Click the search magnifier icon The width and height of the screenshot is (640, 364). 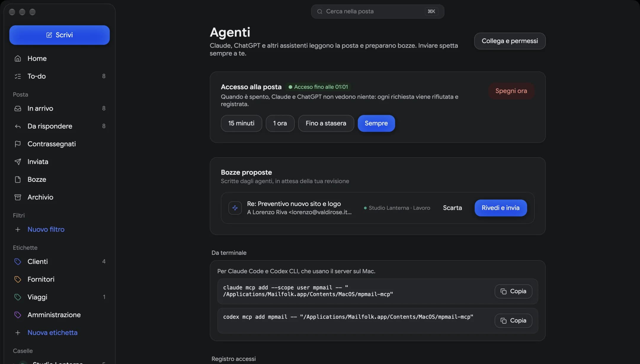click(320, 11)
